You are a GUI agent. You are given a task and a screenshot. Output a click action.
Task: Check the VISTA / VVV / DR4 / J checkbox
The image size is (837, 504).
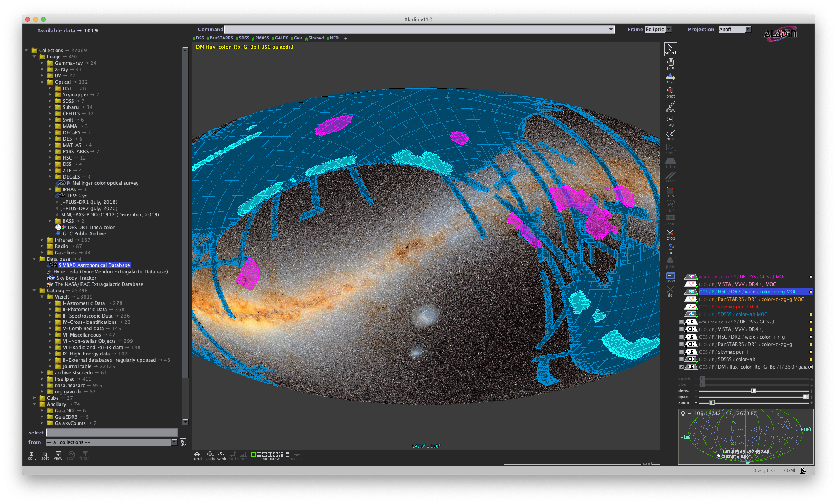click(x=681, y=329)
